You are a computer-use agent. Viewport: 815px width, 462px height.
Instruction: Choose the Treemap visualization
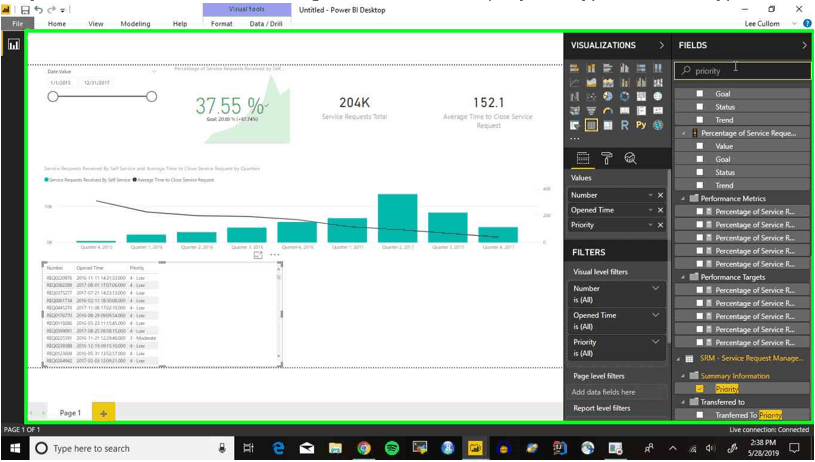pyautogui.click(x=641, y=96)
